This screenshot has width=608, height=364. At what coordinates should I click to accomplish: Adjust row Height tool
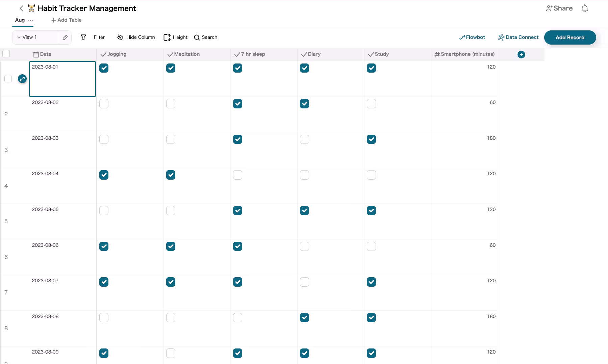click(x=175, y=37)
